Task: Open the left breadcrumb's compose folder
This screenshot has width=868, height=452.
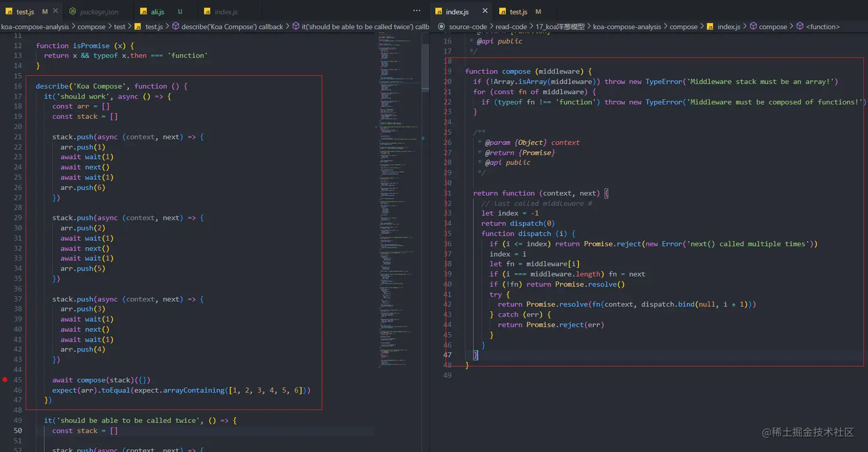Action: click(x=91, y=26)
